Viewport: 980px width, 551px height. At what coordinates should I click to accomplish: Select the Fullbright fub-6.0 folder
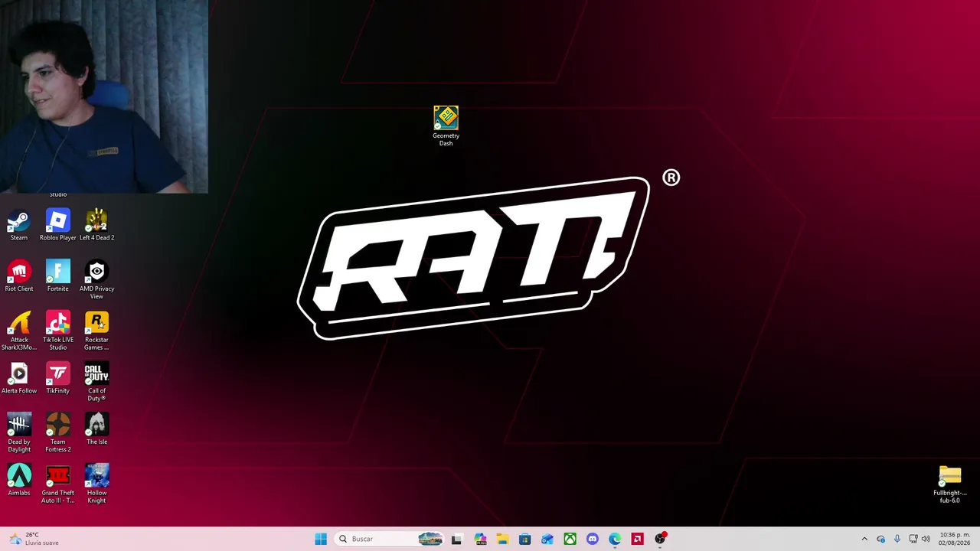coord(949,484)
